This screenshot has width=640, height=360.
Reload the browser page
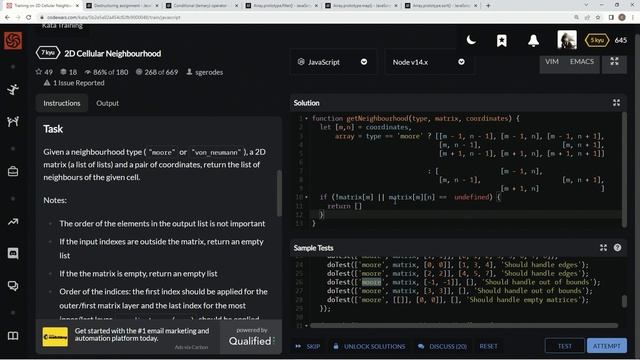point(29,17)
